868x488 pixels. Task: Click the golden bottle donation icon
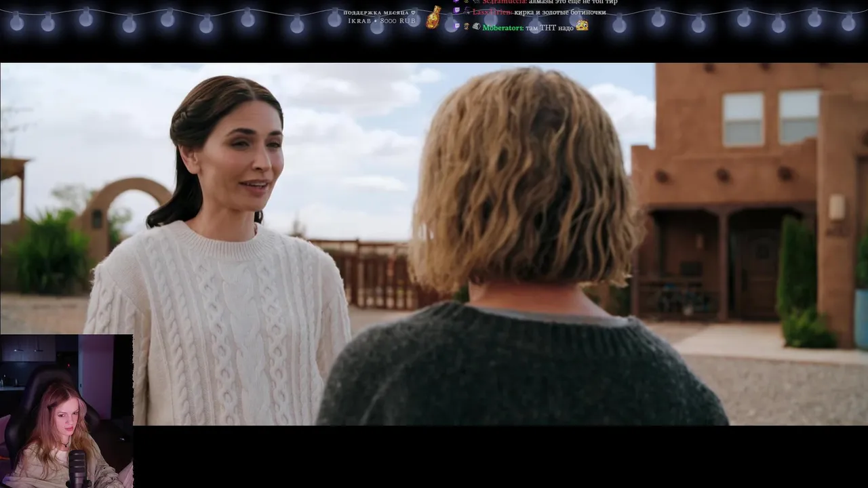click(433, 17)
